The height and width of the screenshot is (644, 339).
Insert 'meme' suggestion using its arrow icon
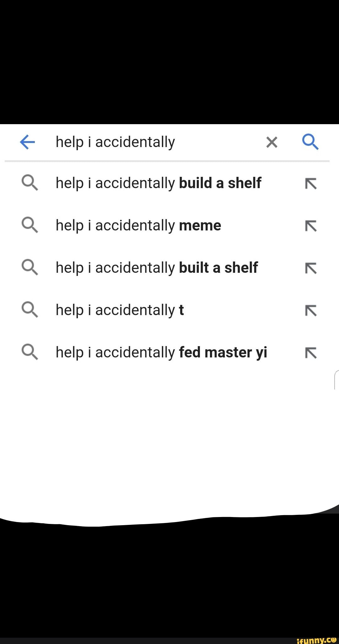coord(311,226)
